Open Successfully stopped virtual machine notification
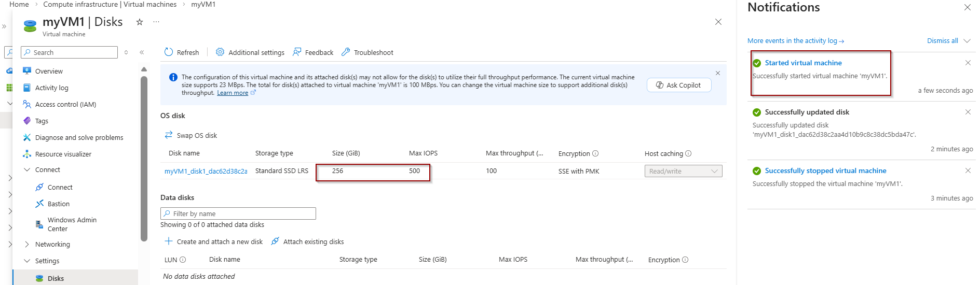Image resolution: width=980 pixels, height=285 pixels. [x=825, y=170]
